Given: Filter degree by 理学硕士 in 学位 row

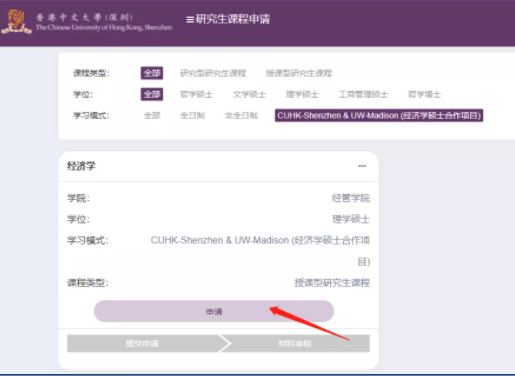Looking at the screenshot, I should 302,94.
